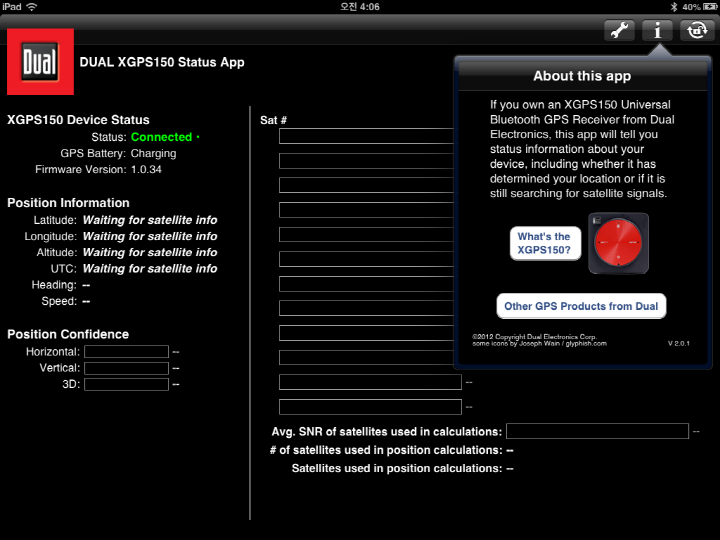Open the wrench settings icon
The width and height of the screenshot is (720, 540).
(619, 31)
